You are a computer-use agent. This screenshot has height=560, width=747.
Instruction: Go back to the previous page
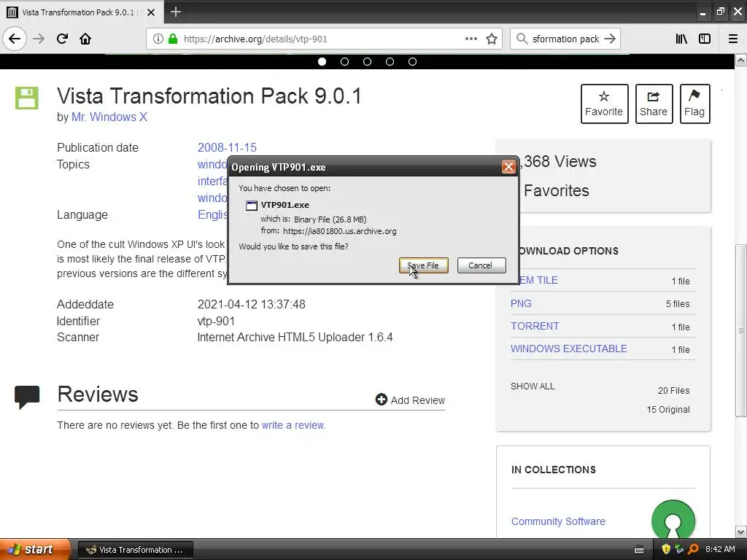tap(15, 39)
